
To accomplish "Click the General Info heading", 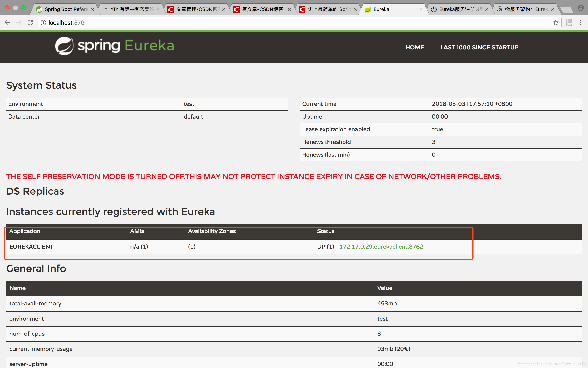I will click(x=36, y=268).
